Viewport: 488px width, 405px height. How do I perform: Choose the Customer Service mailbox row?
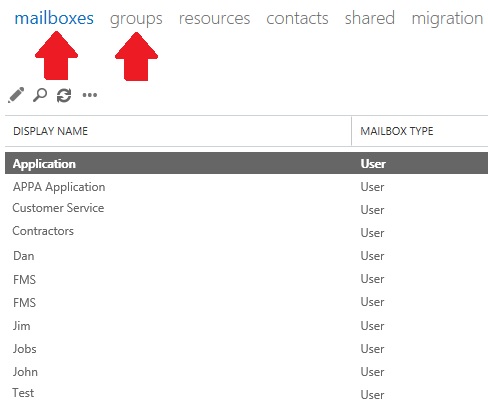pyautogui.click(x=246, y=208)
